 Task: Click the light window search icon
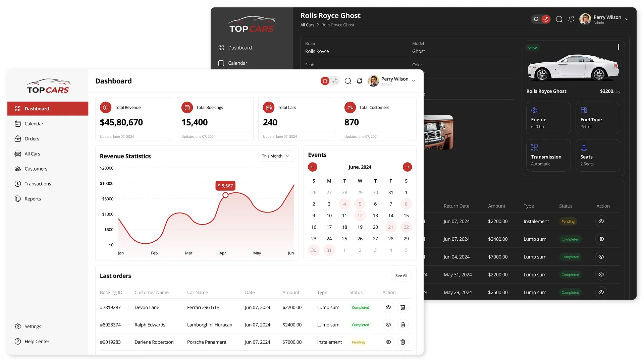tap(348, 81)
